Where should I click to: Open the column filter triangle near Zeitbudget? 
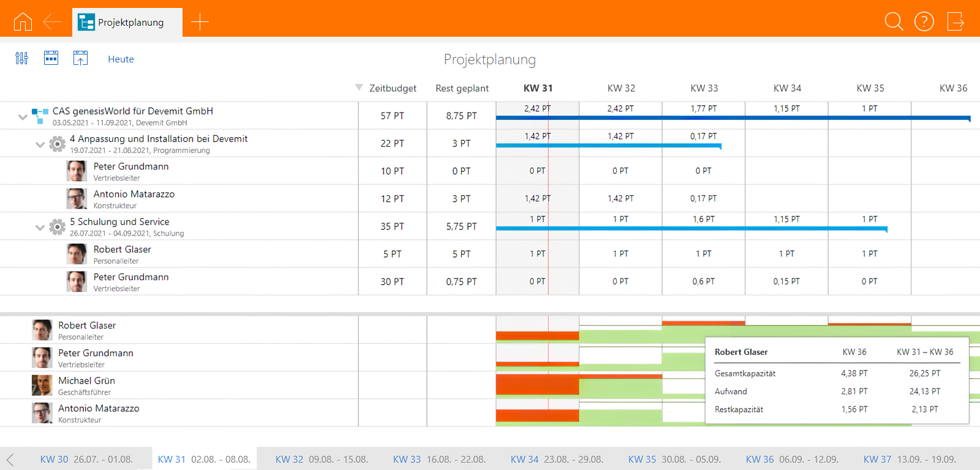click(x=359, y=88)
